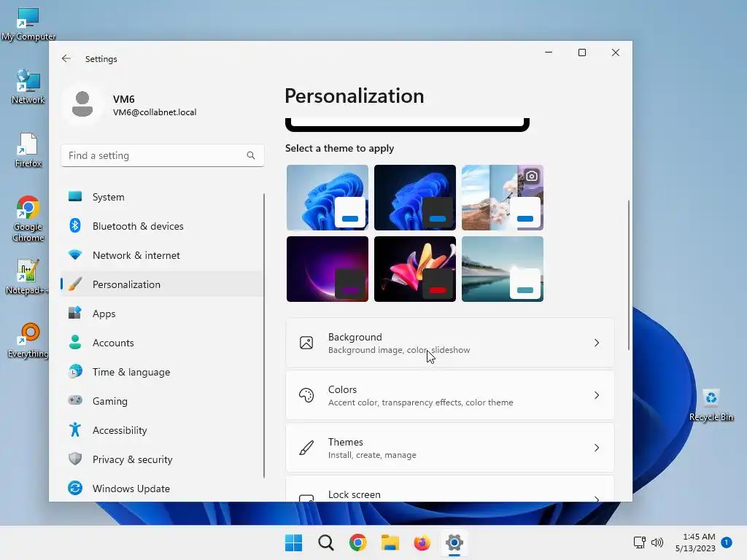
Task: Click the Time & language globe icon
Action: click(x=75, y=371)
